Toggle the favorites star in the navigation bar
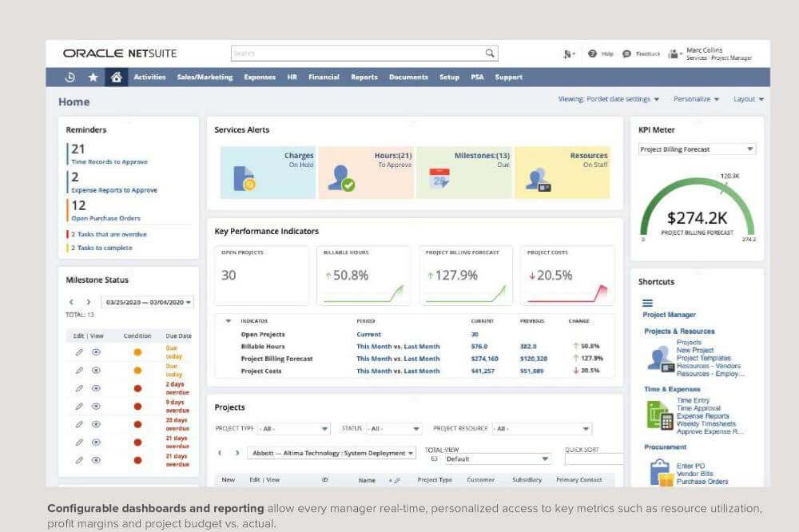 93,77
